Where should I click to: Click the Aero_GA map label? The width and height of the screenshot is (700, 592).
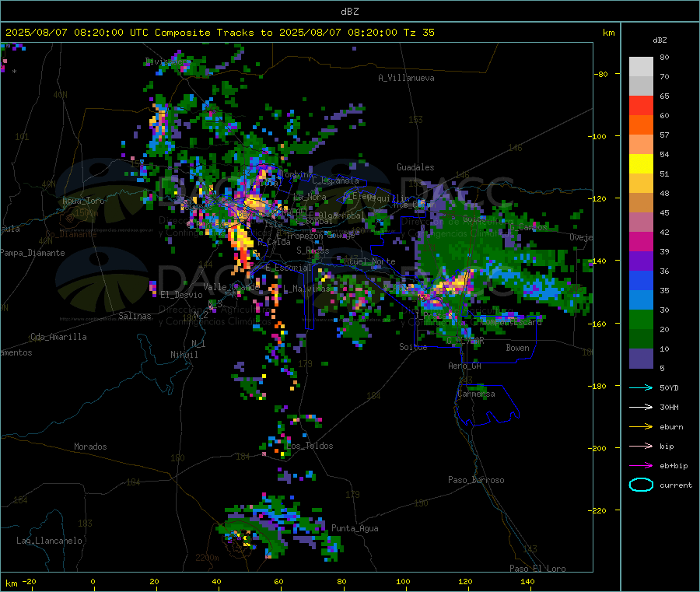click(465, 366)
